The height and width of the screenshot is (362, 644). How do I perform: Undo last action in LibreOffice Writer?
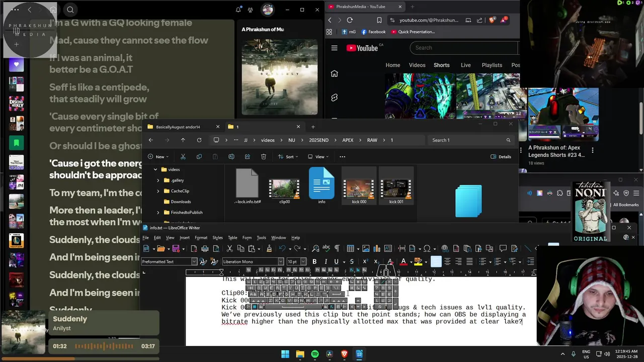tap(282, 248)
